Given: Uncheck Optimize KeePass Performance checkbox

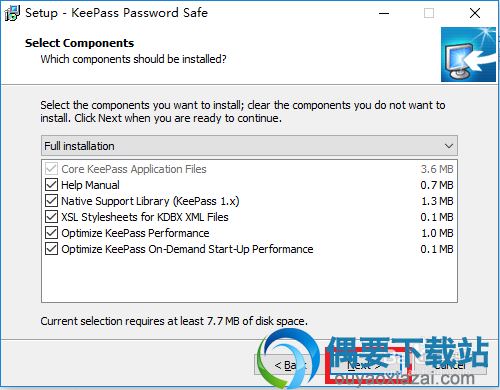Looking at the screenshot, I should point(51,233).
